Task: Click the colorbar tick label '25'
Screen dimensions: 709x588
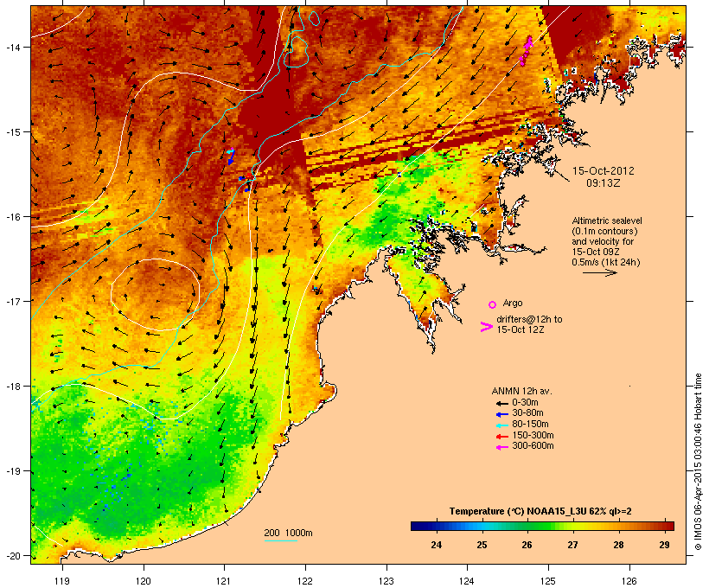Action: [482, 545]
